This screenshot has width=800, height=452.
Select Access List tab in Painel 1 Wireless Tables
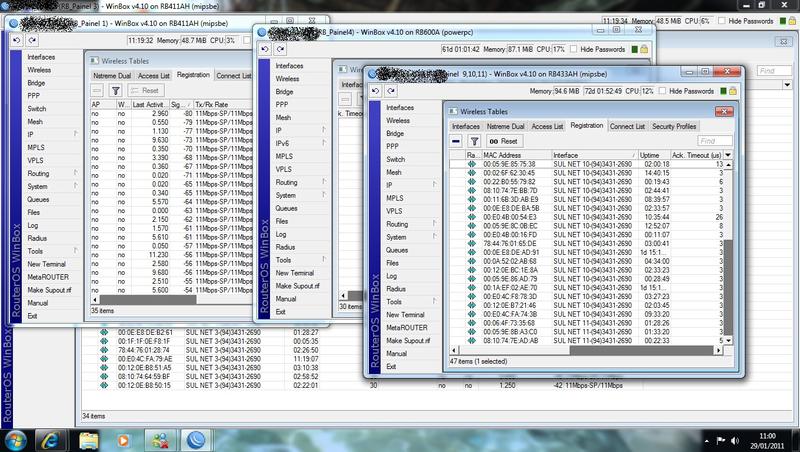click(x=154, y=76)
